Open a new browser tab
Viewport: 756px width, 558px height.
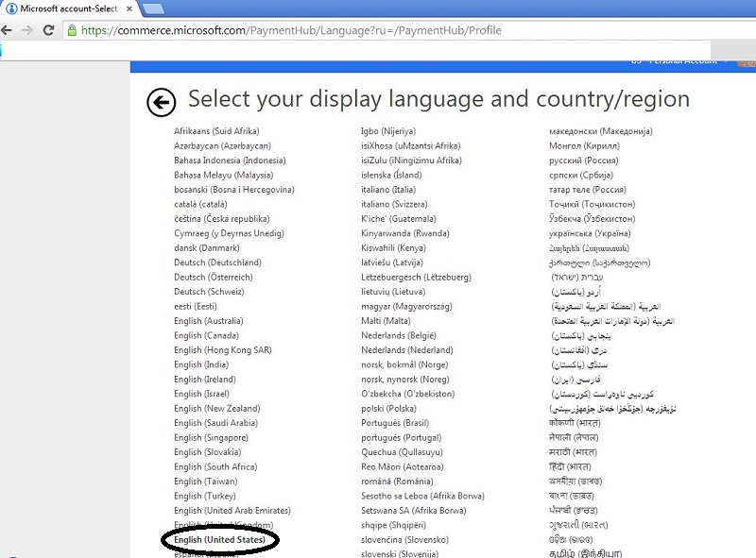pyautogui.click(x=153, y=8)
